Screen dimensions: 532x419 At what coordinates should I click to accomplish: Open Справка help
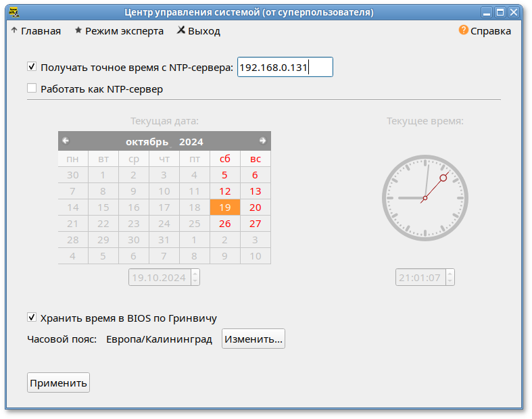pos(485,31)
